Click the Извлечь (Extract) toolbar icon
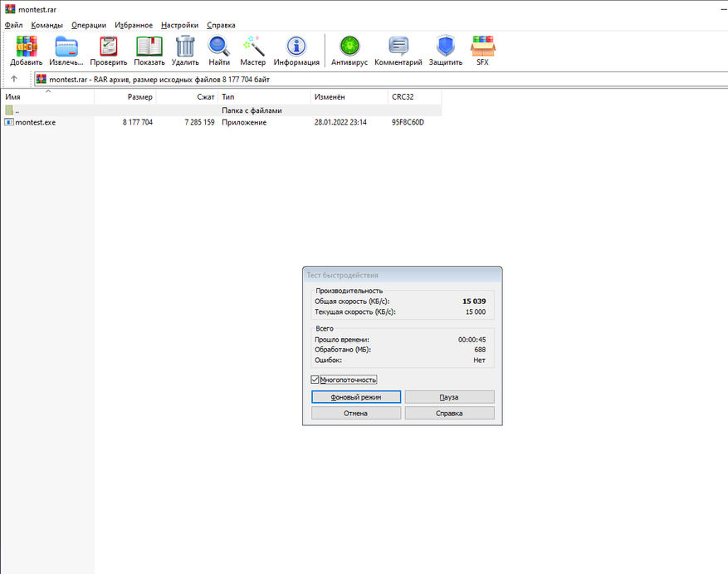This screenshot has width=728, height=574. pos(66,46)
